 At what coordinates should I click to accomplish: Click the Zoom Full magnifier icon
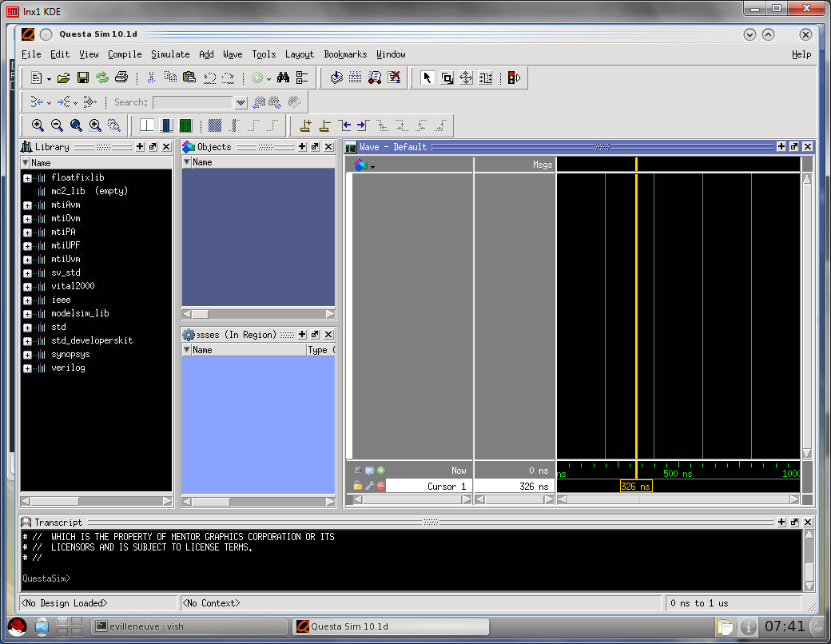[x=76, y=125]
